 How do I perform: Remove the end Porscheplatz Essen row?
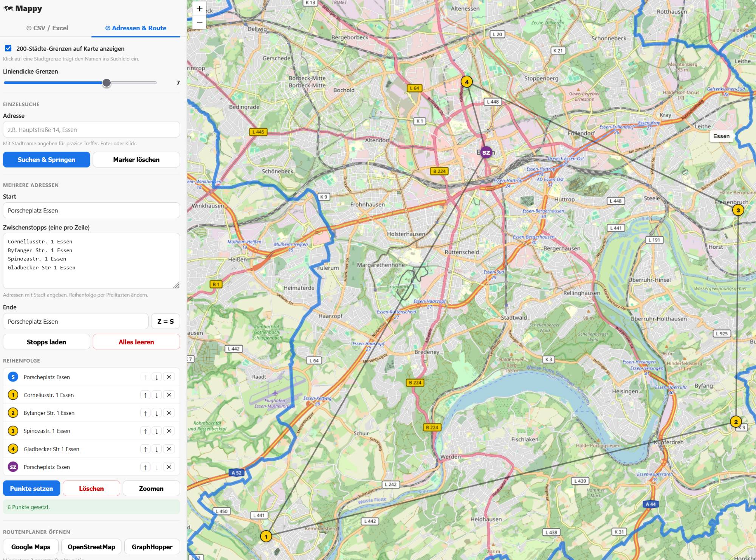(x=169, y=467)
